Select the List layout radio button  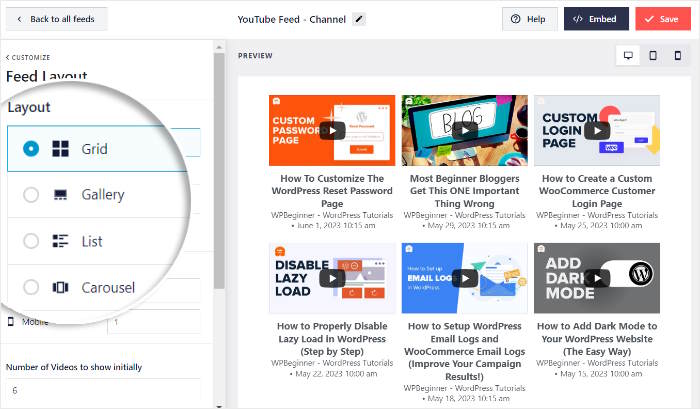point(31,241)
